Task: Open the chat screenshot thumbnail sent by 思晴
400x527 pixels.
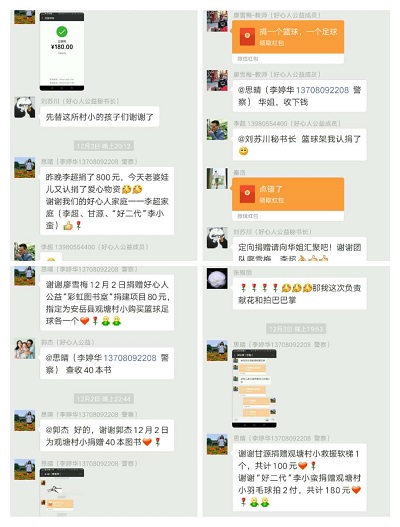Action: pyautogui.click(x=254, y=389)
